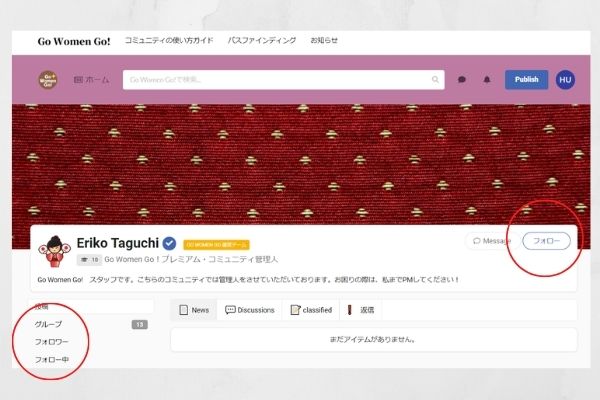Screen dimensions: 600x400
Task: Click Eriko Taguchi profile avatar
Action: coord(55,251)
